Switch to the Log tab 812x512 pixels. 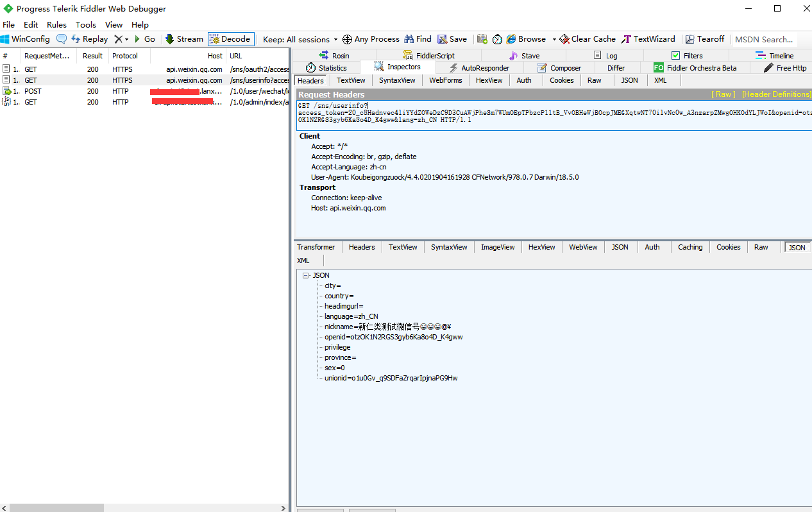pyautogui.click(x=605, y=56)
